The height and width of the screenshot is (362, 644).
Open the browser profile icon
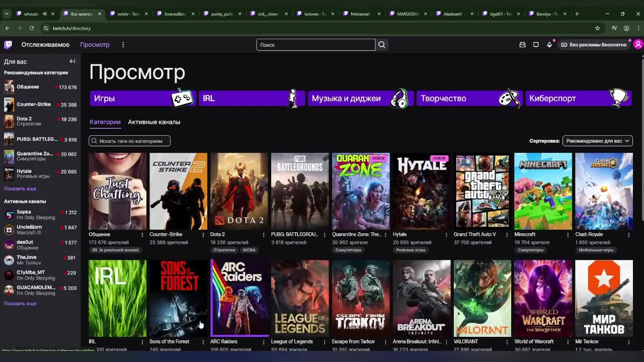click(626, 28)
